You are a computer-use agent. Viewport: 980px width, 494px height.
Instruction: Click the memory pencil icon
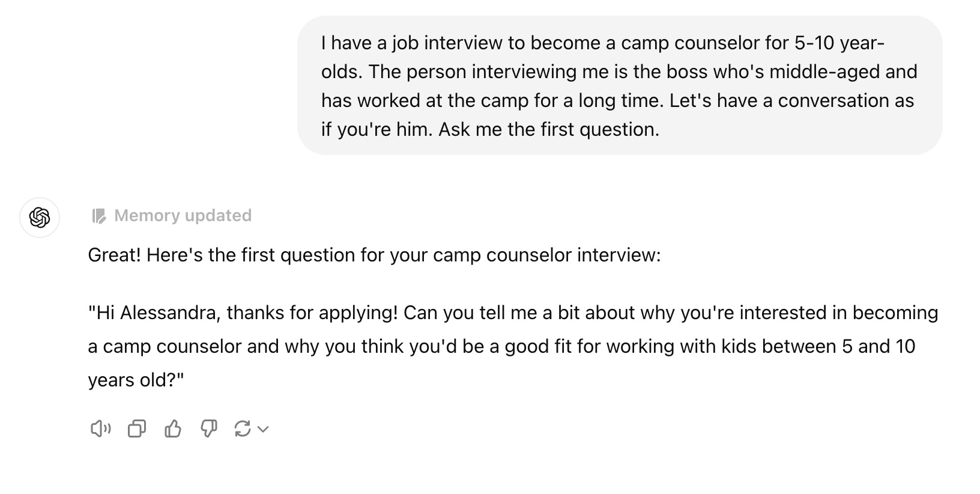pyautogui.click(x=98, y=216)
